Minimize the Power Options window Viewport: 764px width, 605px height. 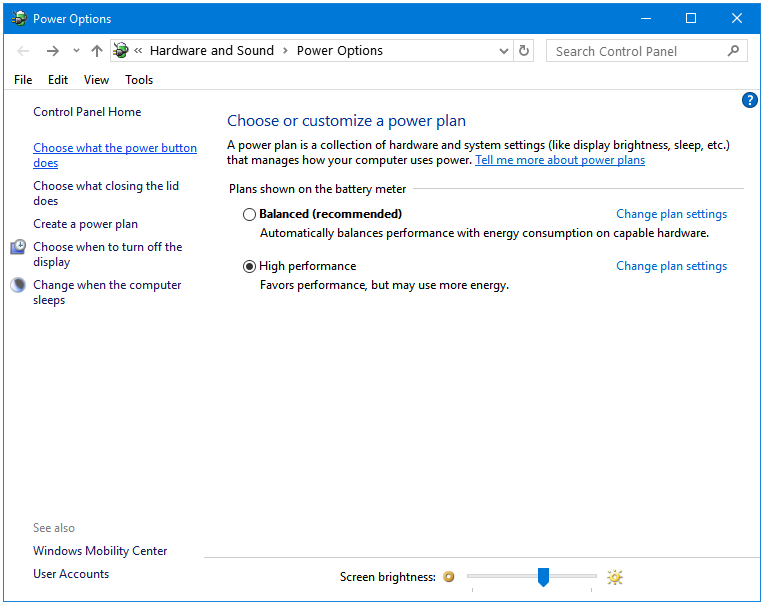(646, 19)
